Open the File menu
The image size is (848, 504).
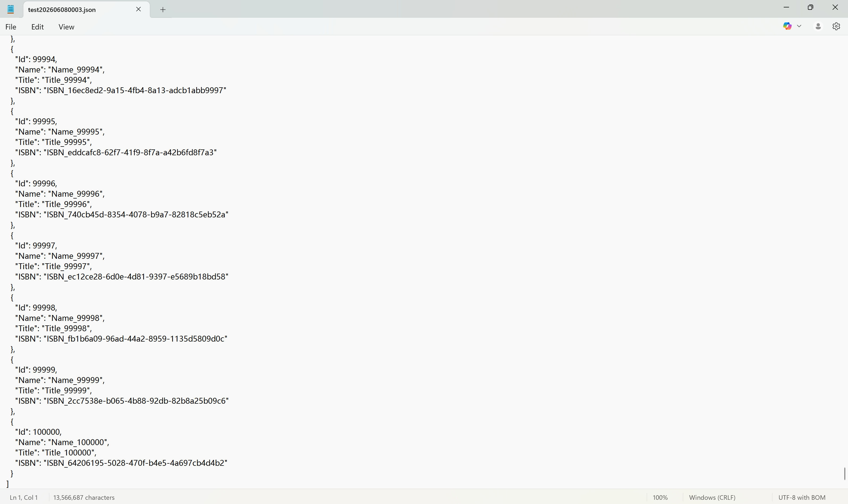[11, 27]
